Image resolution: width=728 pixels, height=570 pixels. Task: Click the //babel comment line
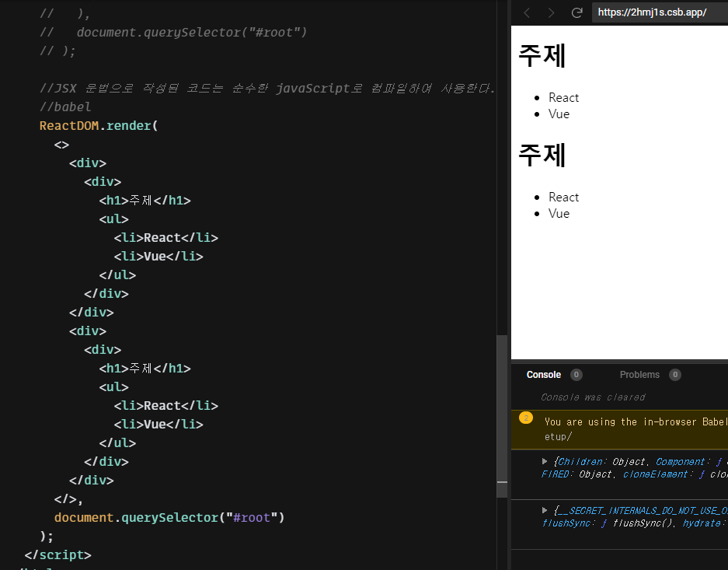click(65, 107)
